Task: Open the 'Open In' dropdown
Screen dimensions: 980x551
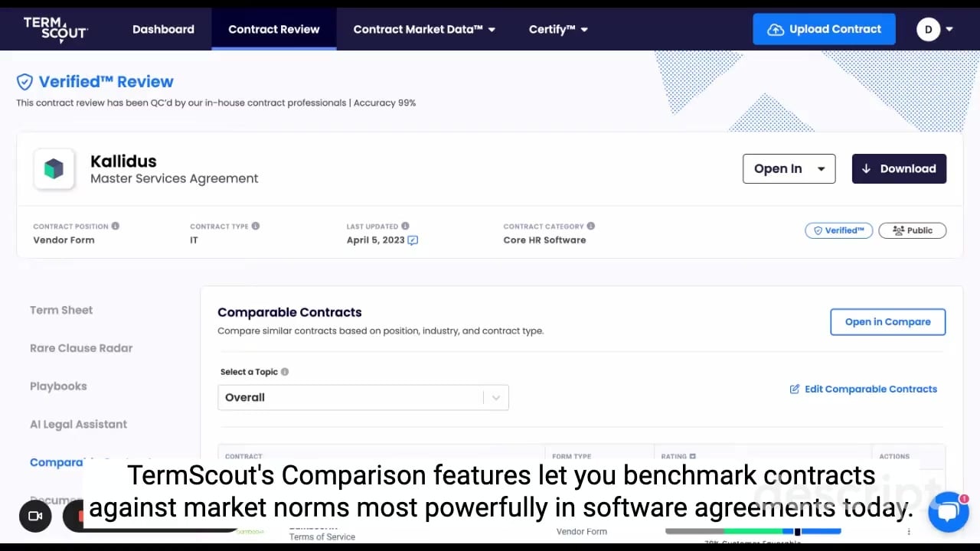Action: click(789, 169)
